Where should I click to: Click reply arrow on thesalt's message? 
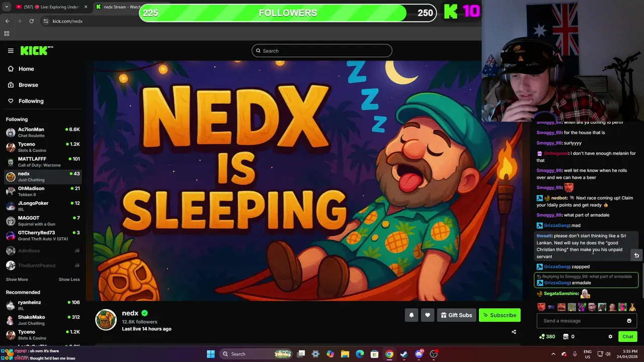636,255
